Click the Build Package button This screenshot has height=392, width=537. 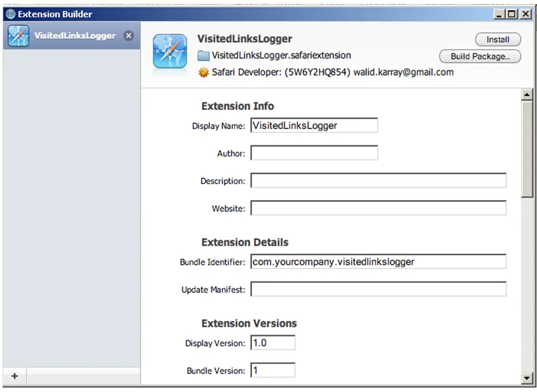[x=480, y=57]
